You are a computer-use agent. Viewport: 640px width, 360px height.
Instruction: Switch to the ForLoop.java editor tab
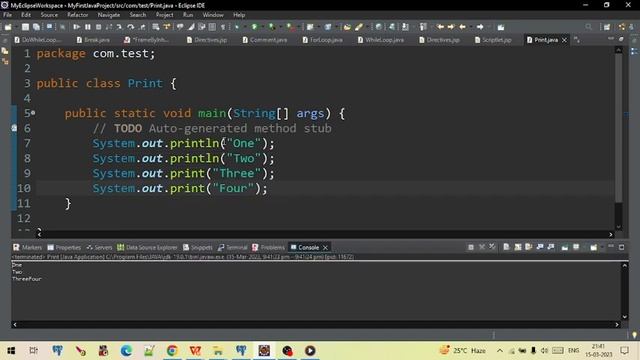tap(322, 40)
